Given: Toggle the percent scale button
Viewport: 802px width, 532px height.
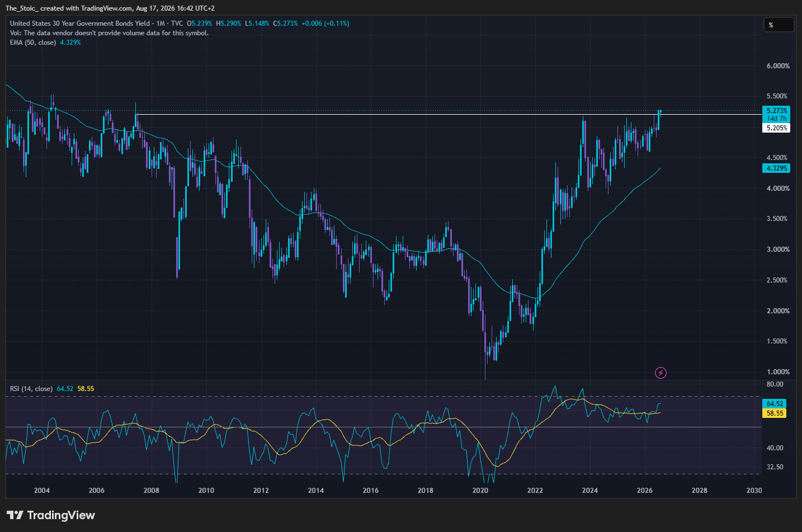Looking at the screenshot, I should pos(779,25).
